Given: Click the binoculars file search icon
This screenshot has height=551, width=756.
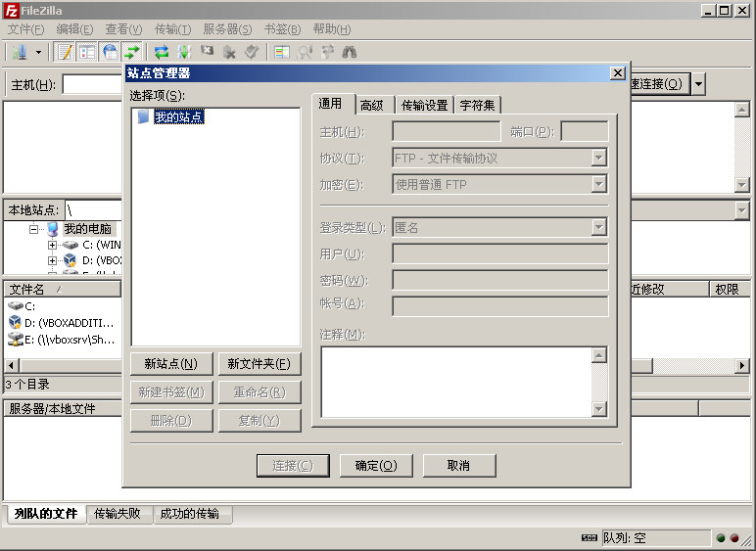Looking at the screenshot, I should tap(350, 52).
